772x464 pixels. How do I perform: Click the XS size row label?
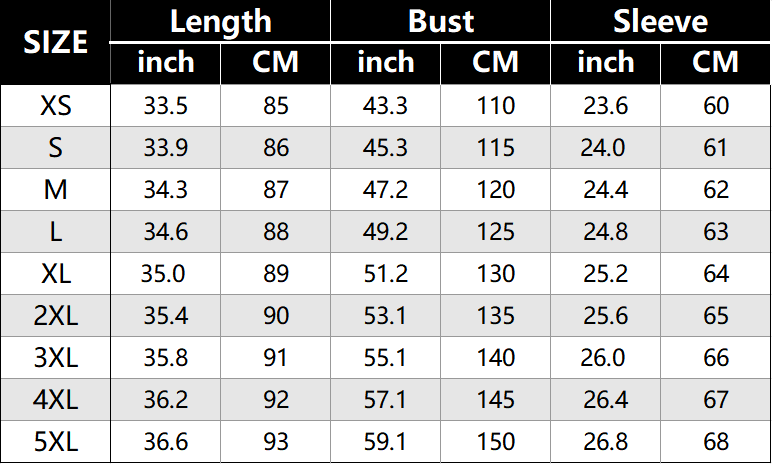(x=55, y=106)
